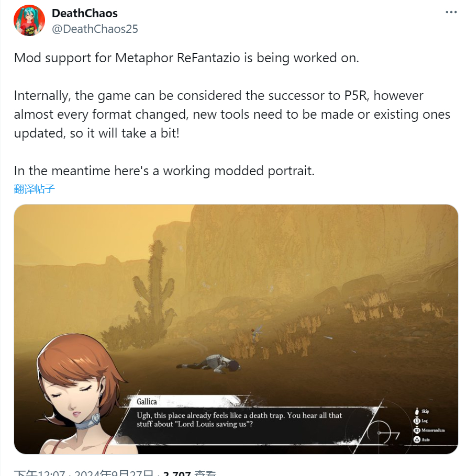Click the triangle Auto button icon

(x=417, y=439)
